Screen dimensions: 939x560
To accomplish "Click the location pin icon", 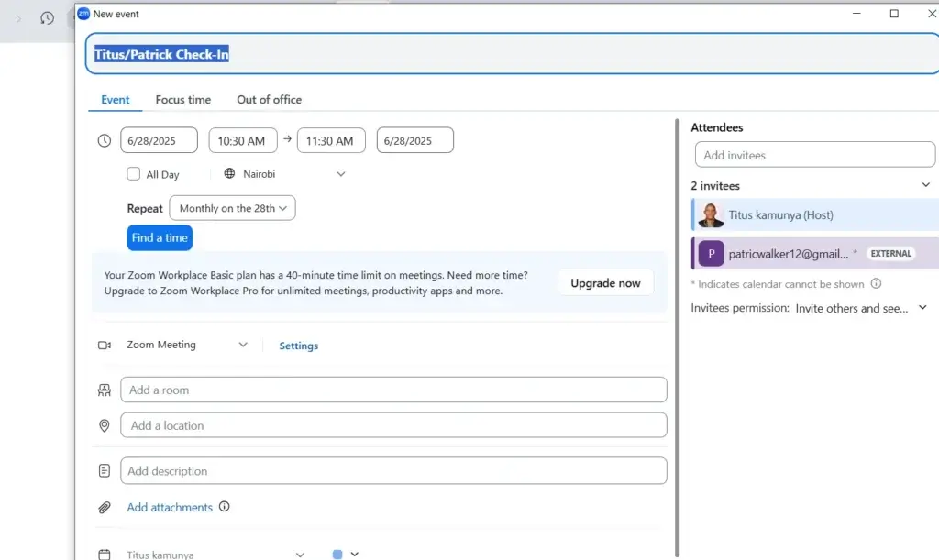I will (105, 425).
